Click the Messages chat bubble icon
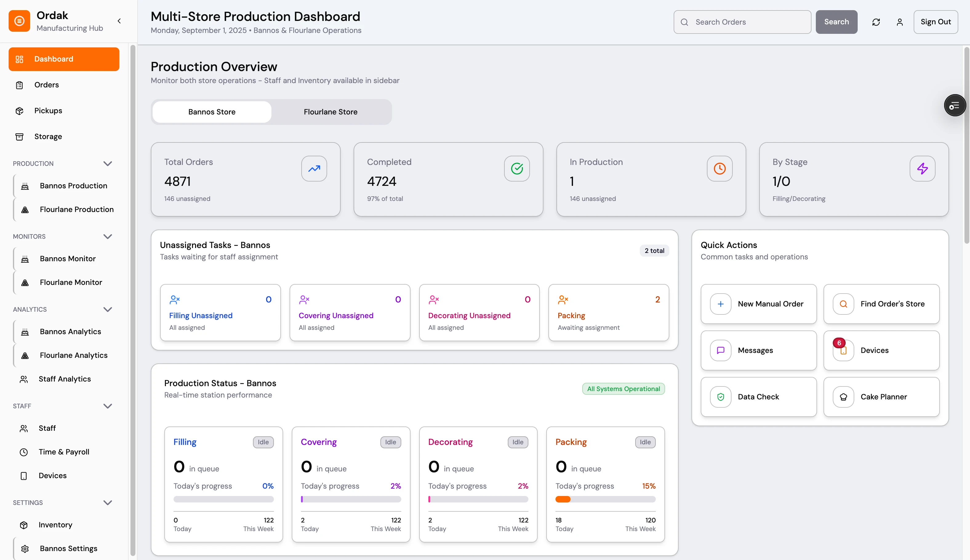 coord(720,350)
